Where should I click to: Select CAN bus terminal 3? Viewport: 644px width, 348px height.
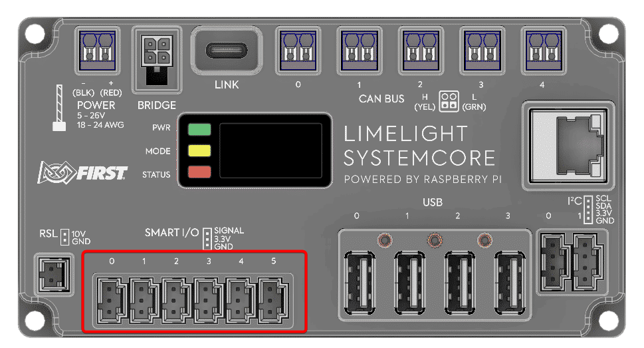point(482,51)
